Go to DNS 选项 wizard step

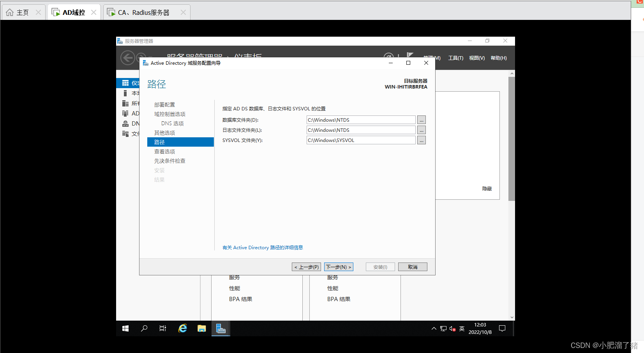[x=173, y=123]
